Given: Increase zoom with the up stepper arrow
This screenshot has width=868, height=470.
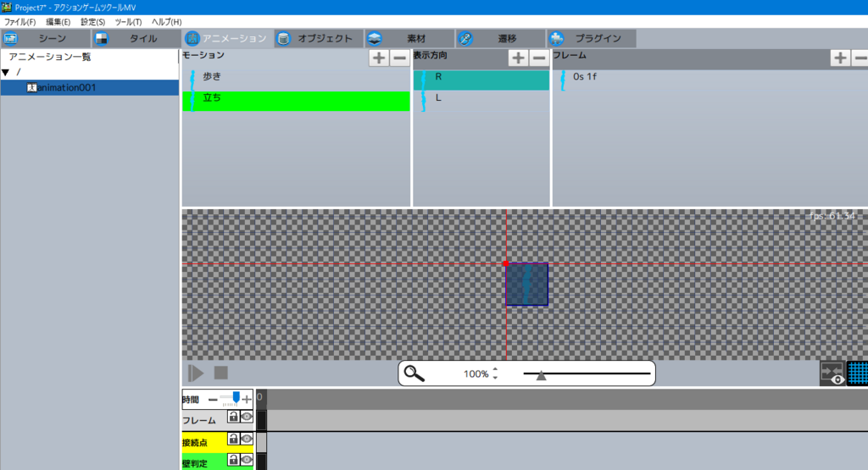Looking at the screenshot, I should [x=495, y=370].
